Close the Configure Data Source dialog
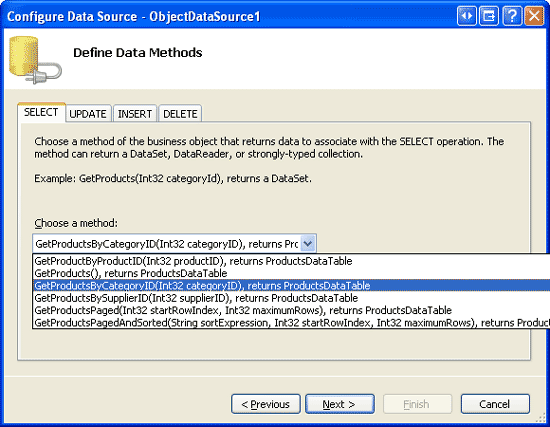This screenshot has height=427, width=550. pyautogui.click(x=534, y=16)
